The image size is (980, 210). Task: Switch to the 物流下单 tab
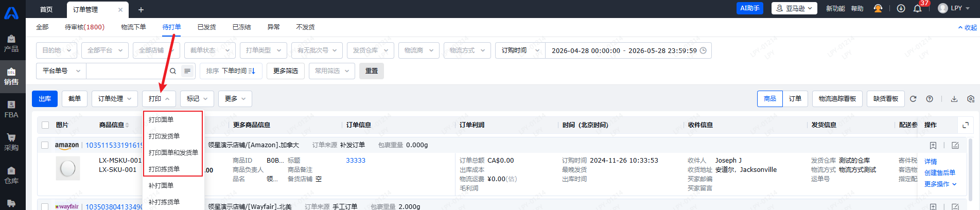pyautogui.click(x=133, y=27)
